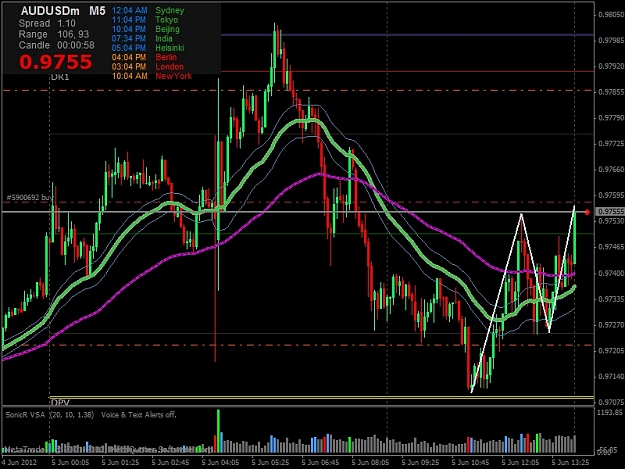
Task: Click the Helsinki session label
Action: (170, 48)
